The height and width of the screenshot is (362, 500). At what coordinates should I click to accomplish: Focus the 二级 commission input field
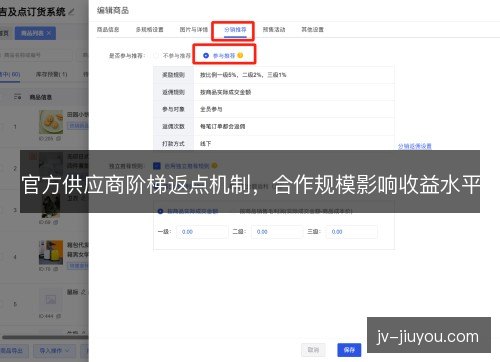click(x=277, y=232)
